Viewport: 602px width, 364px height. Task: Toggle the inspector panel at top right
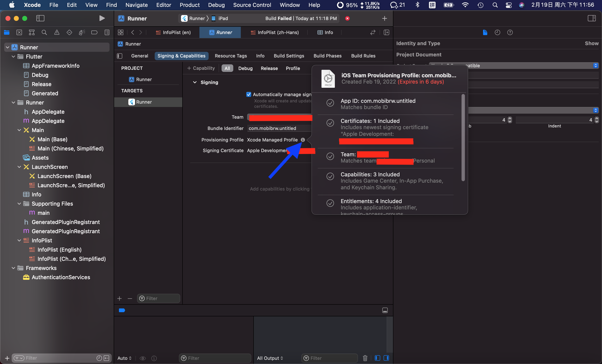click(592, 18)
